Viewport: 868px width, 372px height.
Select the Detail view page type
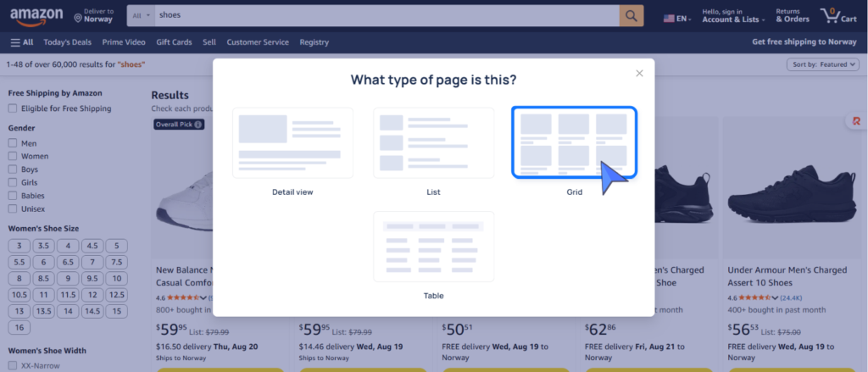(292, 143)
